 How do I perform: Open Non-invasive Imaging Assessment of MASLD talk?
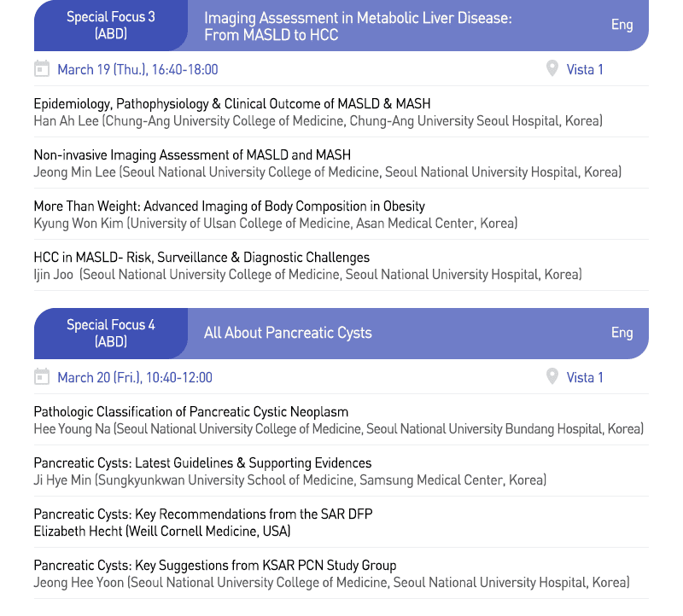192,155
